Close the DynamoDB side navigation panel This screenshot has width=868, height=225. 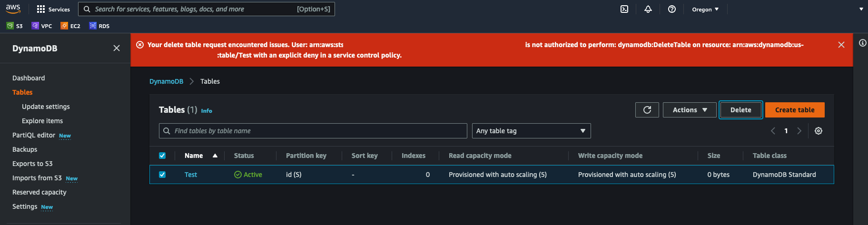coord(117,48)
